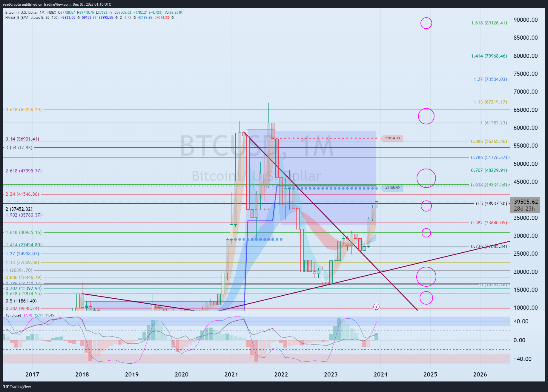Select Fibonacci label 0.5 (38937.30)
The image size is (548, 392).
(491, 203)
